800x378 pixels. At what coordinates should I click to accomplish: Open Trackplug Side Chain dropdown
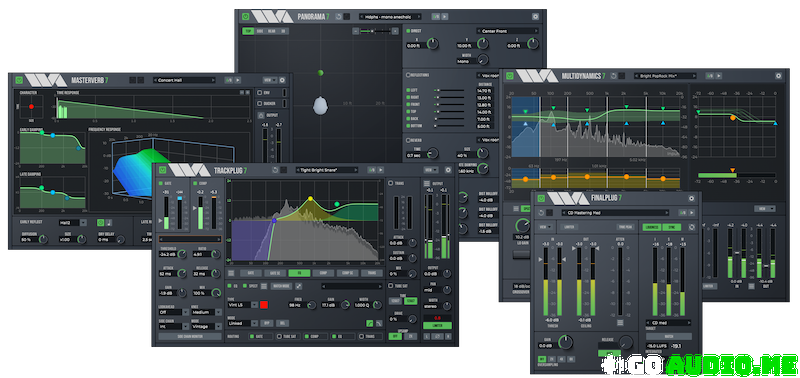coord(173,327)
